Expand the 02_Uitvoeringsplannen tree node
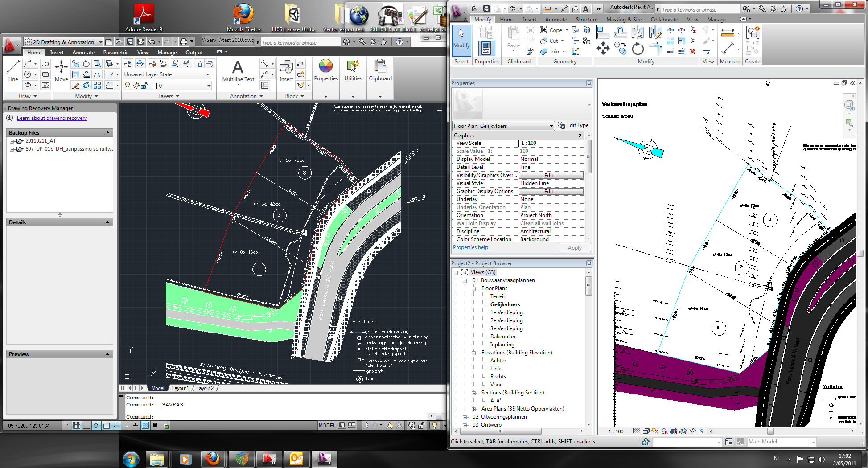Image resolution: width=868 pixels, height=468 pixels. pyautogui.click(x=465, y=417)
